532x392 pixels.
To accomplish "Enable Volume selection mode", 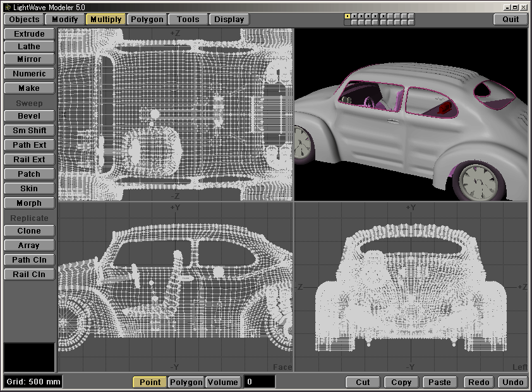I will pyautogui.click(x=222, y=382).
